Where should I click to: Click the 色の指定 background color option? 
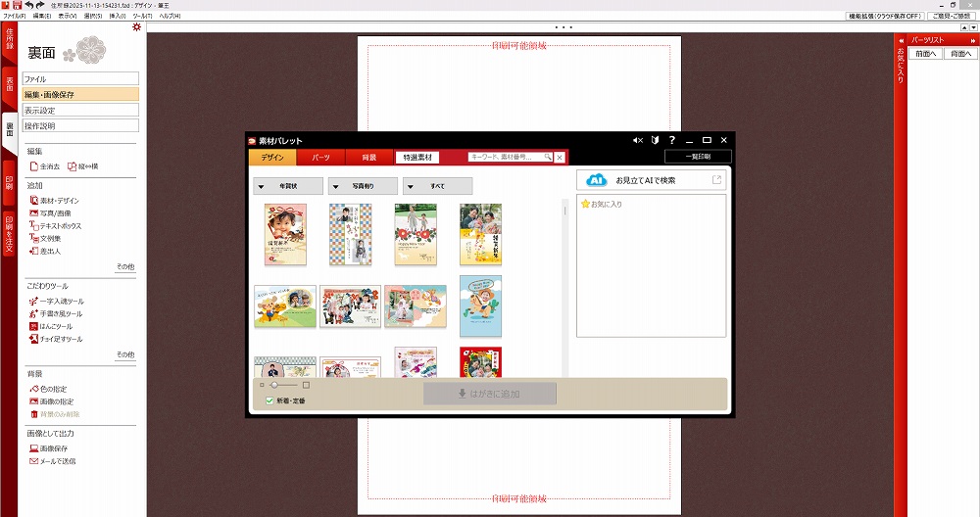(33, 389)
